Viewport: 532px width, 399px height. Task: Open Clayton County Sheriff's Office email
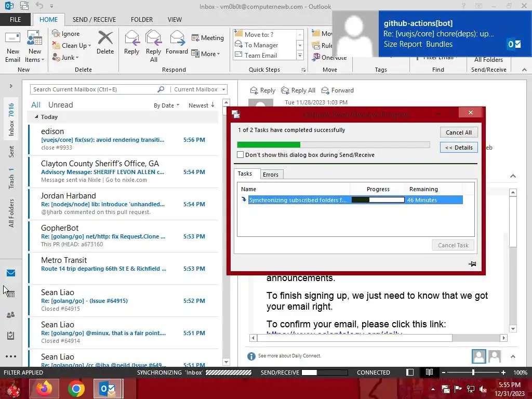pos(124,171)
